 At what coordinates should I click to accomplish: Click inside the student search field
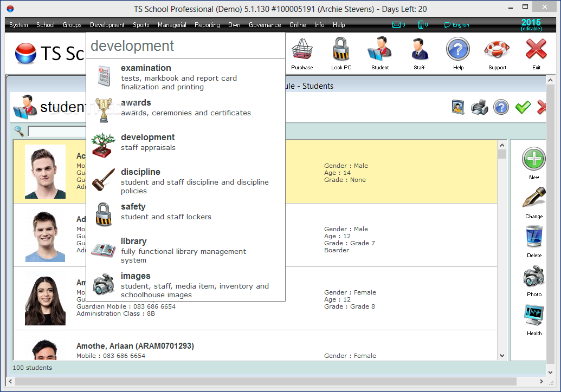[x=57, y=131]
